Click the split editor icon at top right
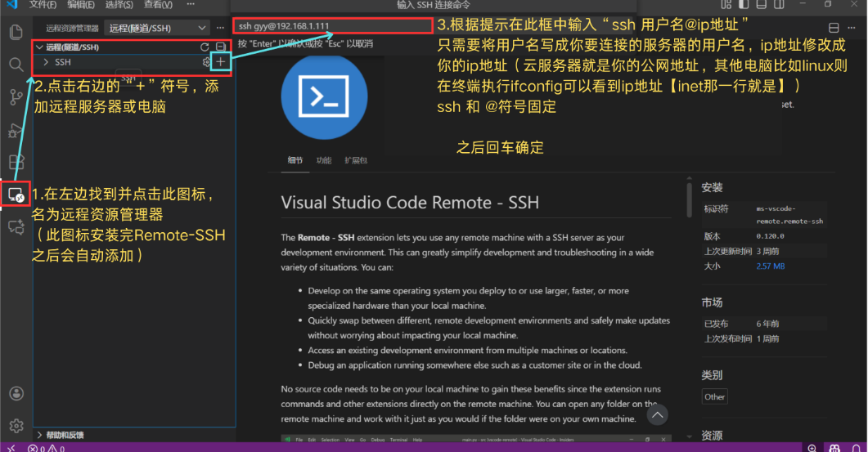868x452 pixels. [x=834, y=28]
